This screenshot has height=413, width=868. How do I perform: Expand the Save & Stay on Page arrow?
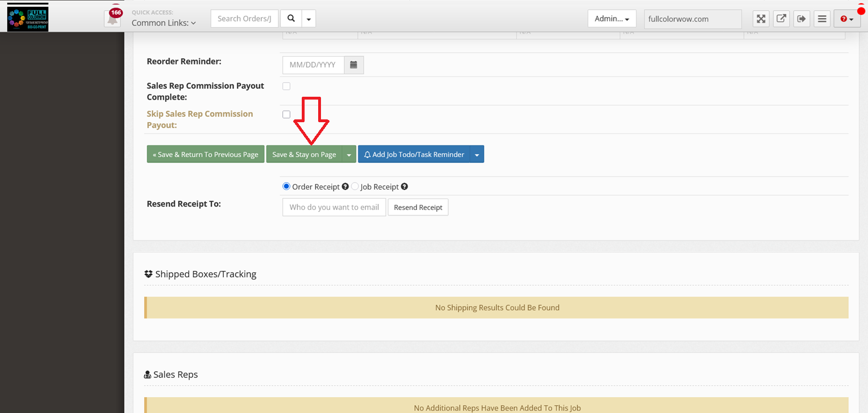tap(349, 155)
